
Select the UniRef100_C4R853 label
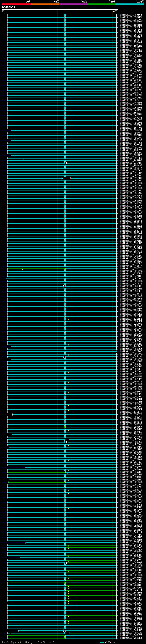tap(131, 625)
